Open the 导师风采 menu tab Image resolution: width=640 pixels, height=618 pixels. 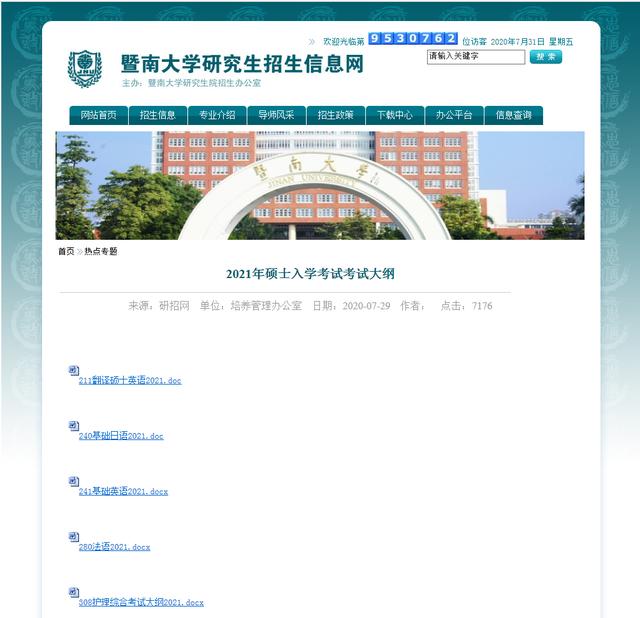coord(276,115)
